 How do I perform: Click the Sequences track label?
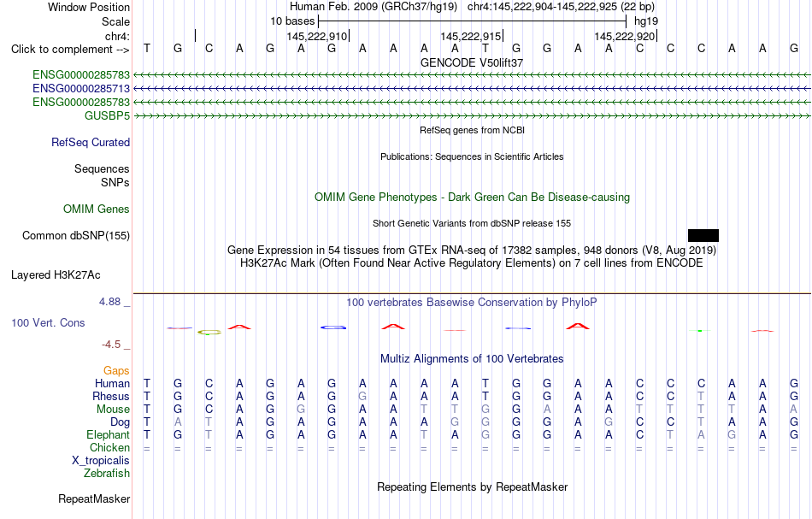click(x=102, y=168)
